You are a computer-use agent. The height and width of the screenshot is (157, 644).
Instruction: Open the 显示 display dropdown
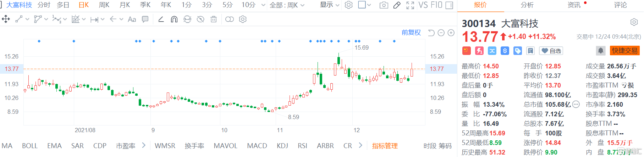coord(330,5)
